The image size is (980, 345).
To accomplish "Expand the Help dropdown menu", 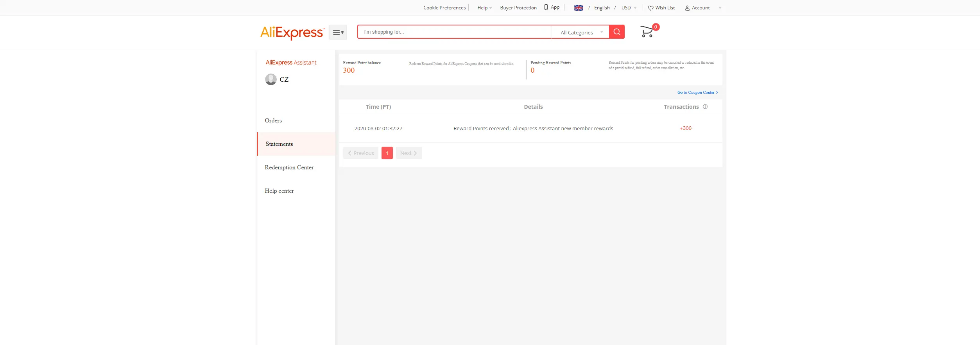I will pos(485,8).
